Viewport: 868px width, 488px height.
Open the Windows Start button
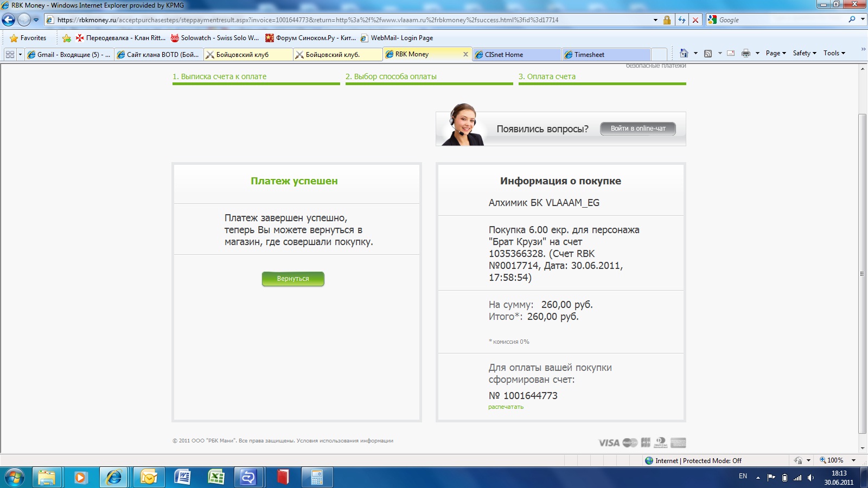[14, 478]
